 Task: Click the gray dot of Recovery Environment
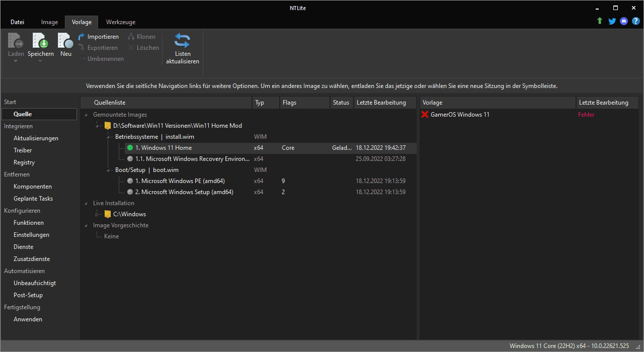pos(130,159)
